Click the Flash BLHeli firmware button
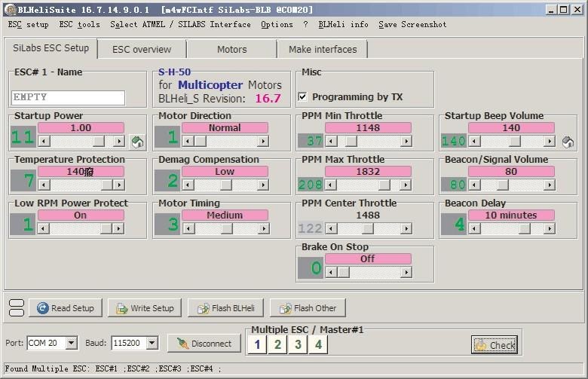The width and height of the screenshot is (588, 379). tap(225, 308)
